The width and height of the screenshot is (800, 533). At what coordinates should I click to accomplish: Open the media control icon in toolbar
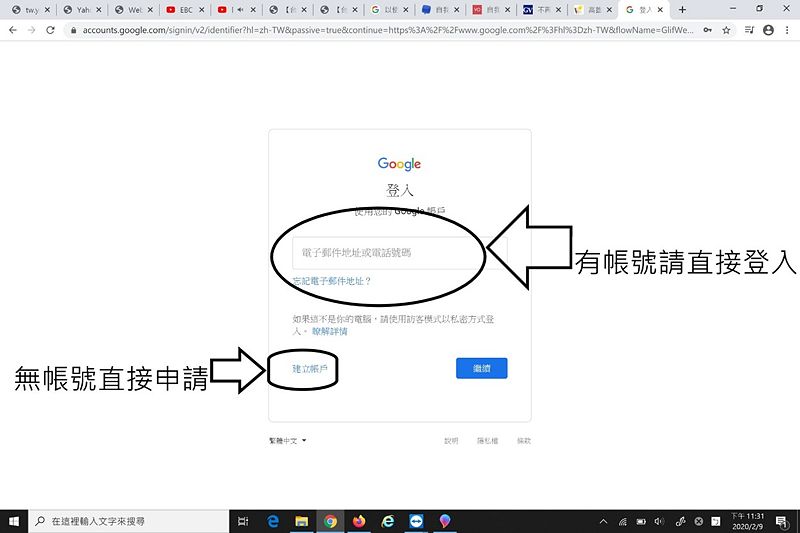[749, 30]
